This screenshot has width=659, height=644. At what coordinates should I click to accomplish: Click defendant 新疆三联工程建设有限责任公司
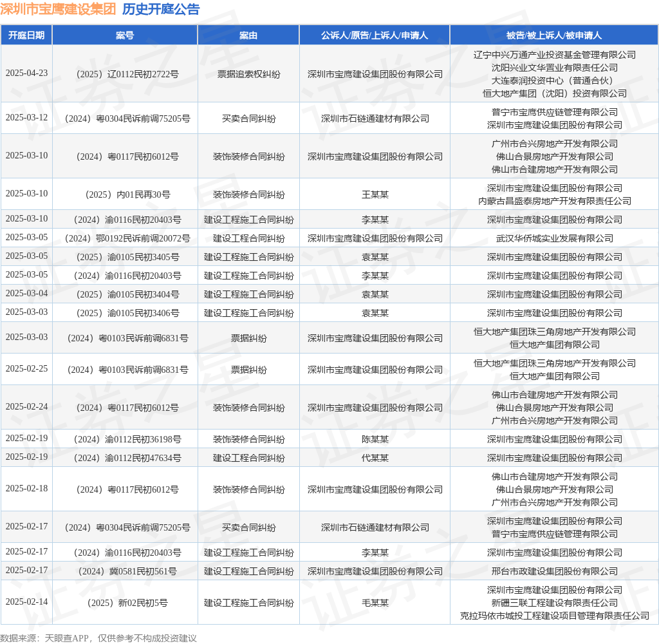[554, 603]
